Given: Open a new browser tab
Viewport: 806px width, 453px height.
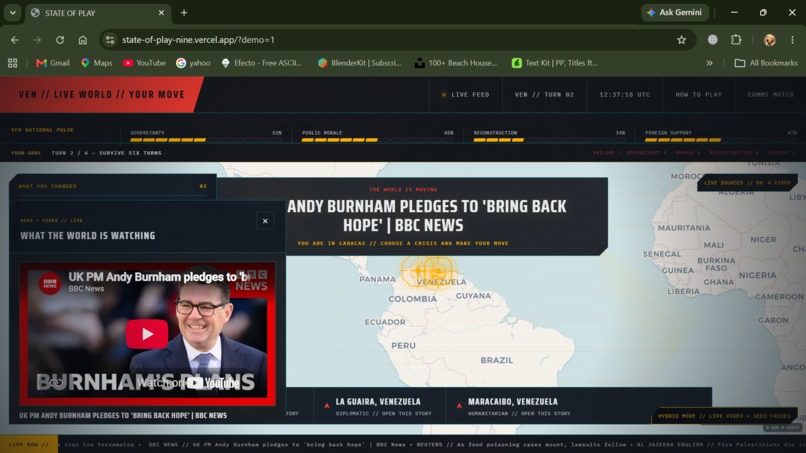Looking at the screenshot, I should pos(184,12).
